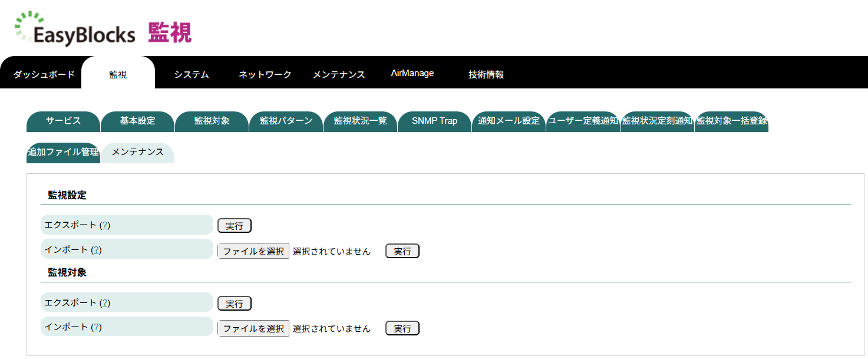Choose file for 監視設定 import
Image resolution: width=868 pixels, height=359 pixels.
(x=253, y=251)
